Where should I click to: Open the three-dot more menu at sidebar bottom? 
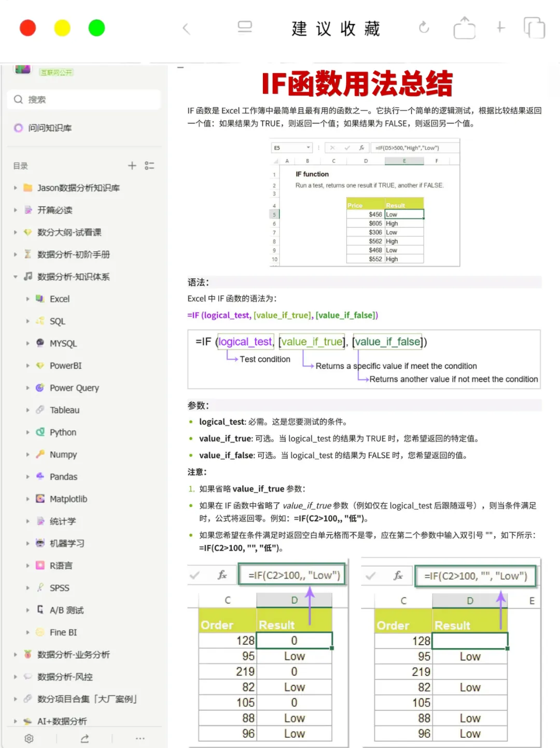140,739
